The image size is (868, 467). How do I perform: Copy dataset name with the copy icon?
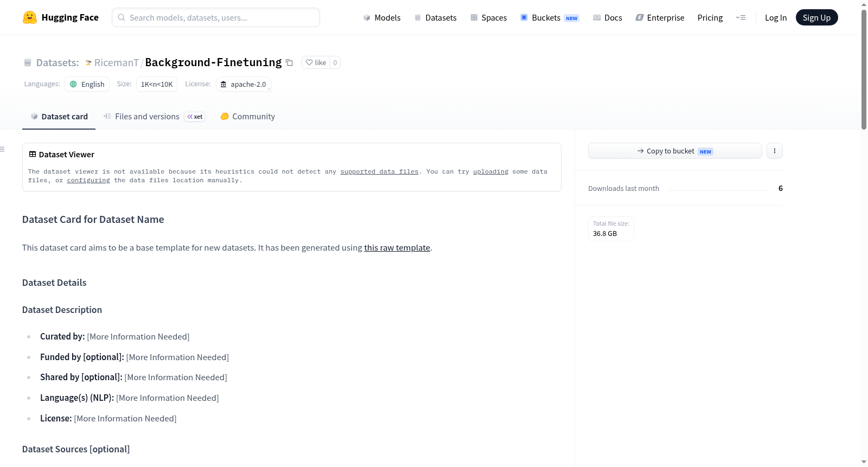(x=290, y=63)
